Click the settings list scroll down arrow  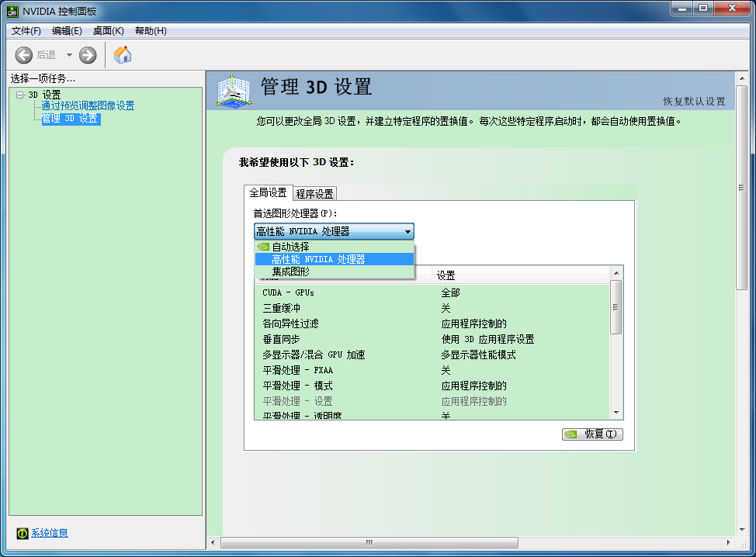[616, 413]
